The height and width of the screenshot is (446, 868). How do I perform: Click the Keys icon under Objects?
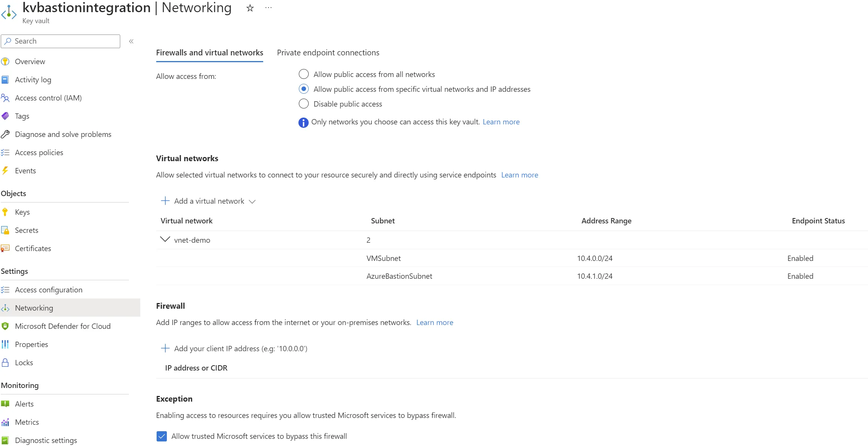click(5, 212)
